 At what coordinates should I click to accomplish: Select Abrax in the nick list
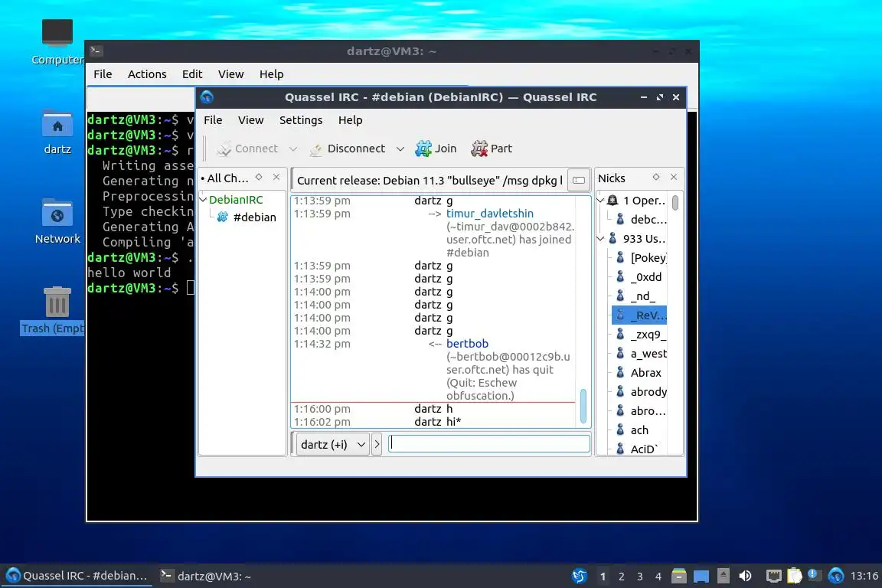pyautogui.click(x=645, y=373)
